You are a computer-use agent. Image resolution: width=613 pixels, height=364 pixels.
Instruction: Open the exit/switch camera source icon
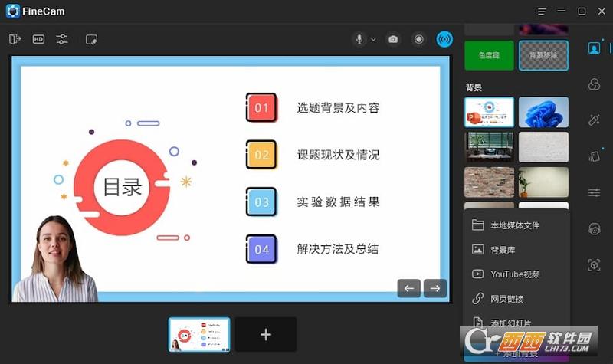click(x=15, y=39)
